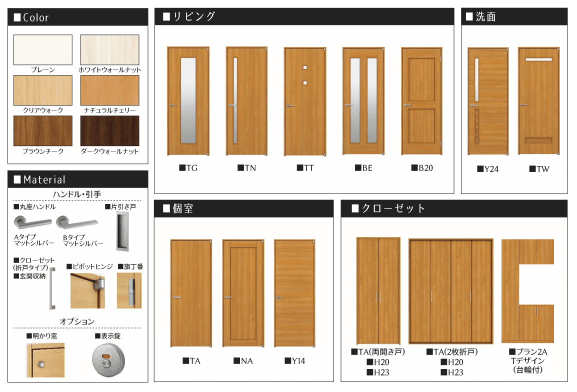Choose the ダークウォールナット color swatch
Screen dimensions: 577x392
click(x=109, y=130)
